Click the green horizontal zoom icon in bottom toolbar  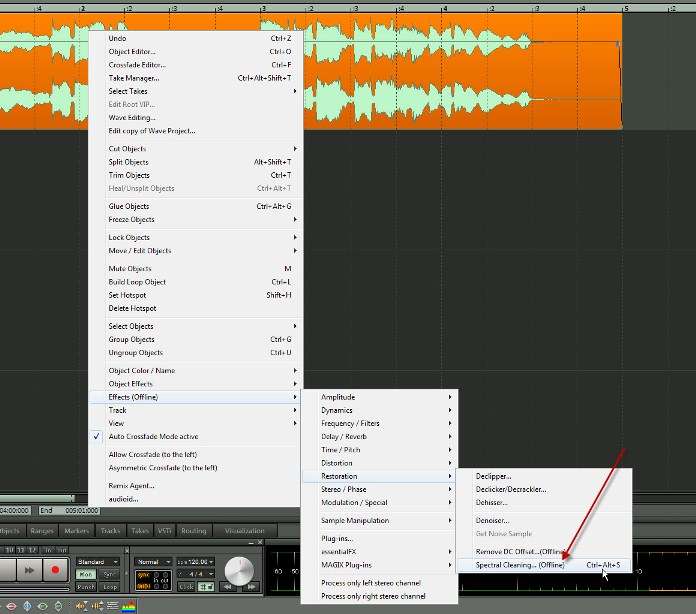pos(43,606)
